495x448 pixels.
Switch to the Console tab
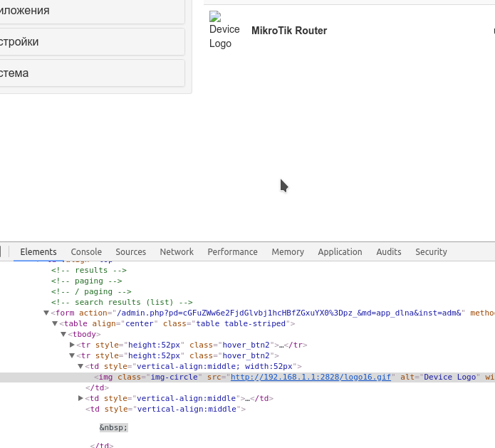(86, 251)
